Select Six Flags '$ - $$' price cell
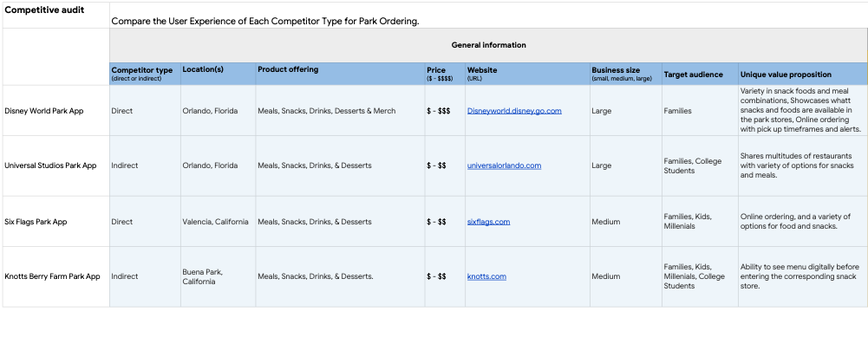868x363 pixels. point(445,222)
